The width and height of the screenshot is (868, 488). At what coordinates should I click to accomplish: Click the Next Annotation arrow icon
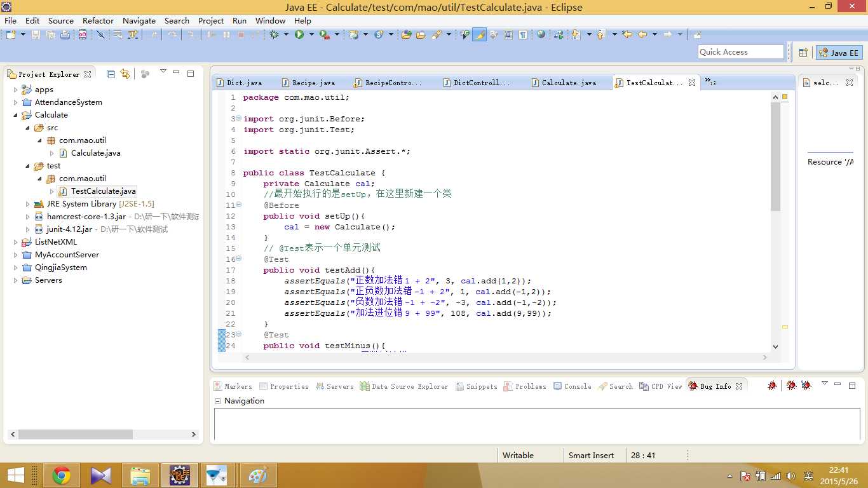[x=576, y=35]
